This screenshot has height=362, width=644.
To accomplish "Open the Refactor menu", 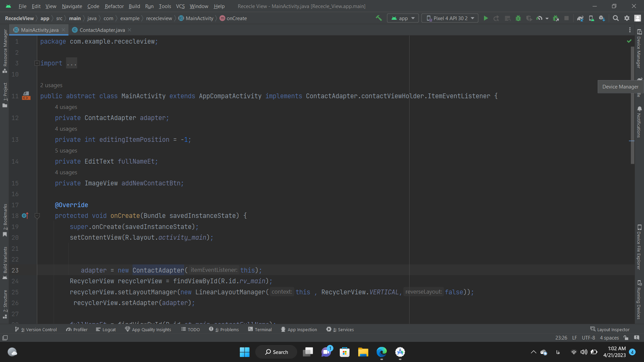I will (x=114, y=6).
